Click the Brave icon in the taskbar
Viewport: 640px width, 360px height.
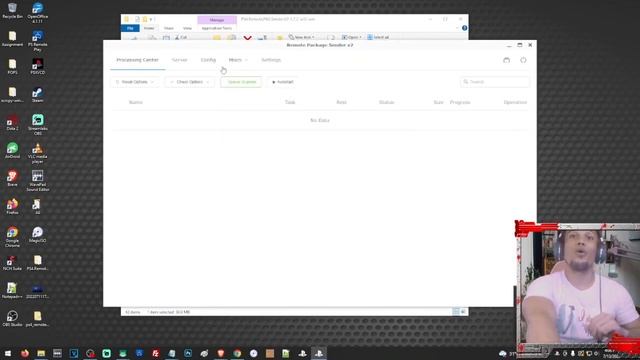pos(221,353)
